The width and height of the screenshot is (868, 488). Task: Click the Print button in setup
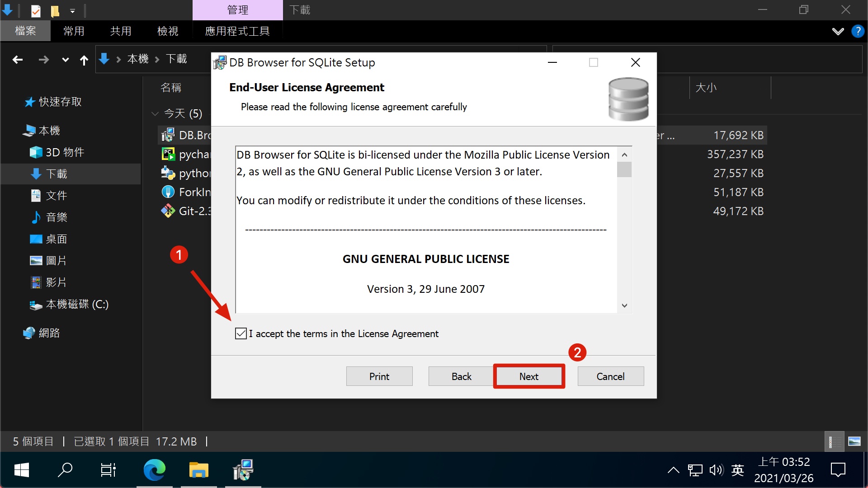(x=379, y=376)
